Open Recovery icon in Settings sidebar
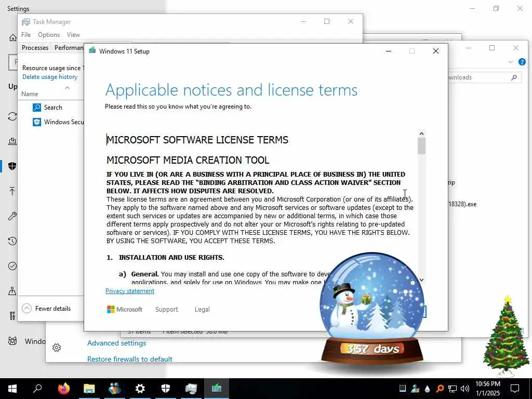 click(x=12, y=241)
